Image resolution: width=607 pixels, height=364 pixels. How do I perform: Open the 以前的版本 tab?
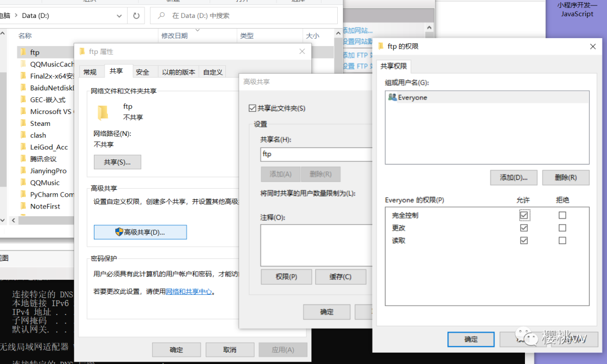click(178, 72)
